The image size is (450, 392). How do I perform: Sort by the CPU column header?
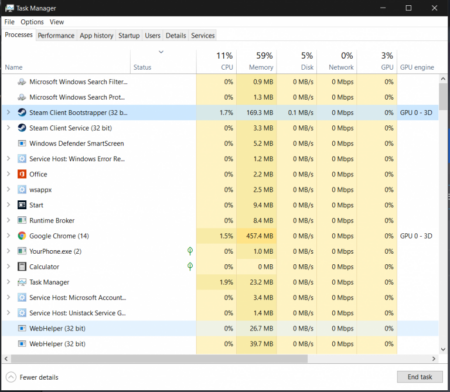217,61
